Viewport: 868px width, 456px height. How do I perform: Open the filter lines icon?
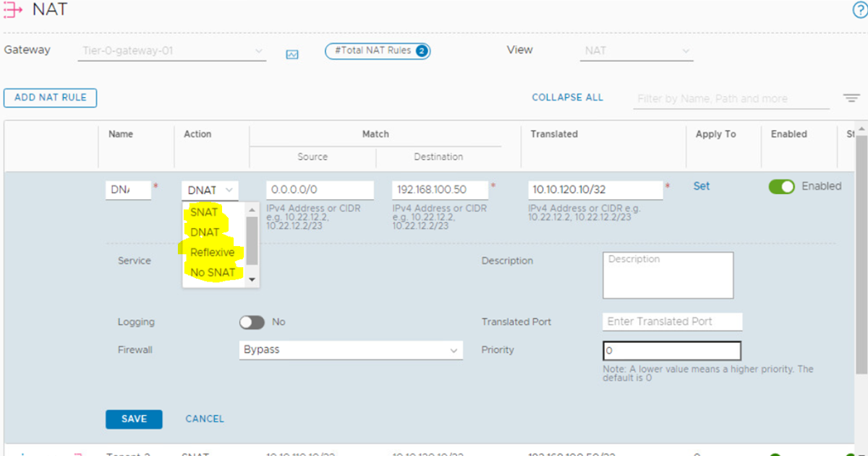coord(851,98)
